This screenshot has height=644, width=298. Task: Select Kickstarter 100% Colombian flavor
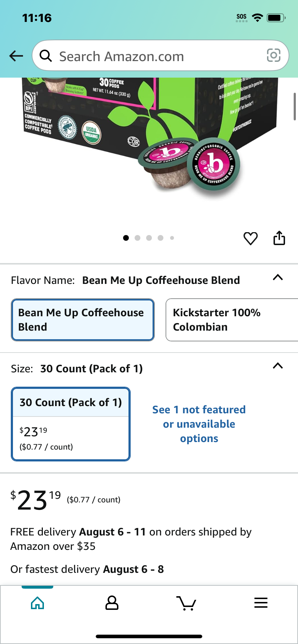click(x=232, y=320)
